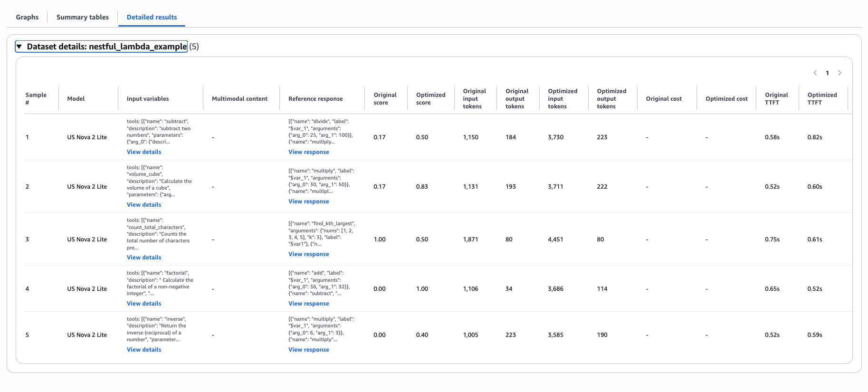Image resolution: width=868 pixels, height=392 pixels.
Task: Click the original input tokens value 1,871
Action: pos(470,239)
